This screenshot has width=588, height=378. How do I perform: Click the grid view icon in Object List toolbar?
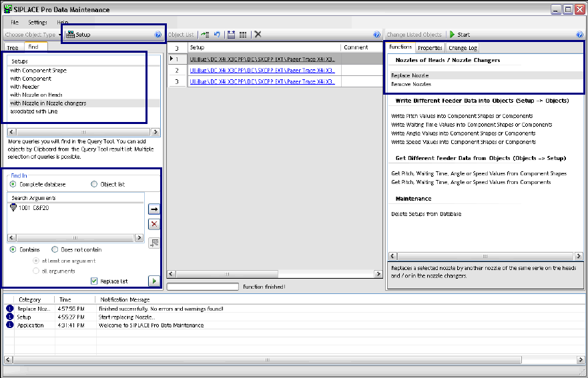[242, 35]
